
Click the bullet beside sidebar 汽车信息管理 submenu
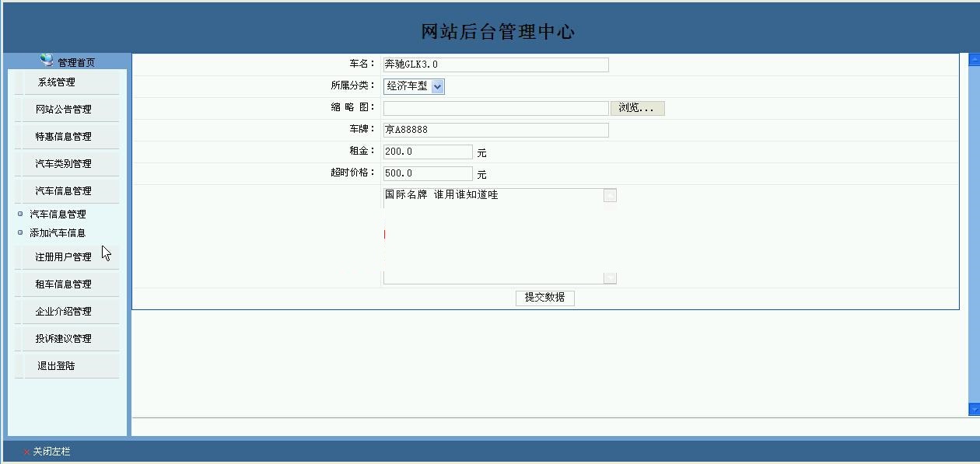point(20,214)
